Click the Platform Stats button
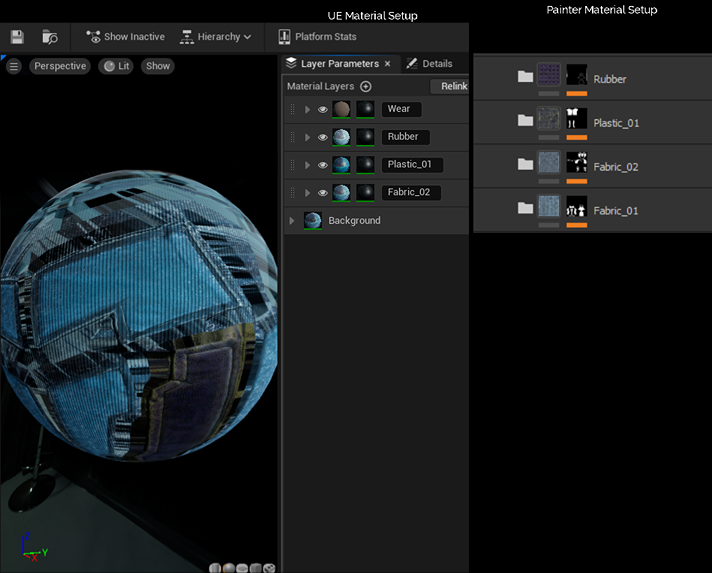The height and width of the screenshot is (573, 712). 317,37
